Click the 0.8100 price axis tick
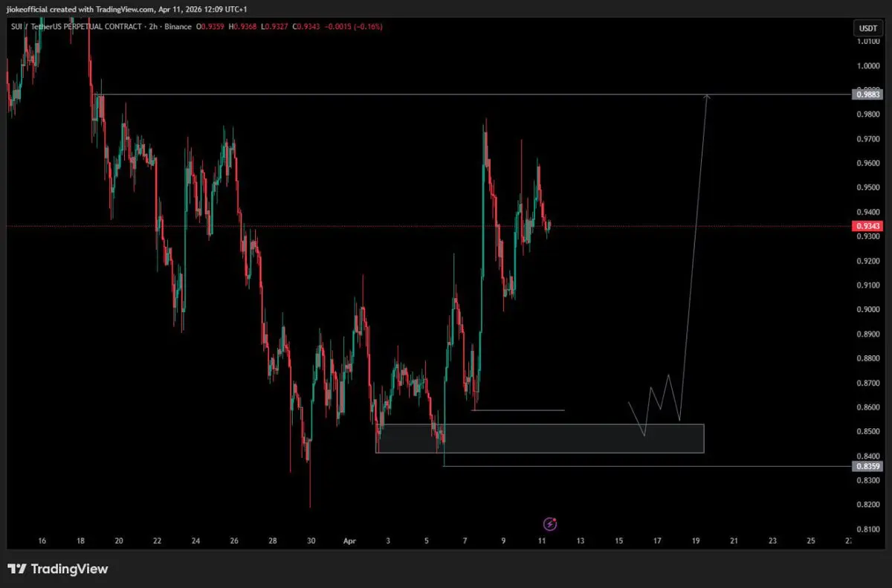 tap(867, 529)
